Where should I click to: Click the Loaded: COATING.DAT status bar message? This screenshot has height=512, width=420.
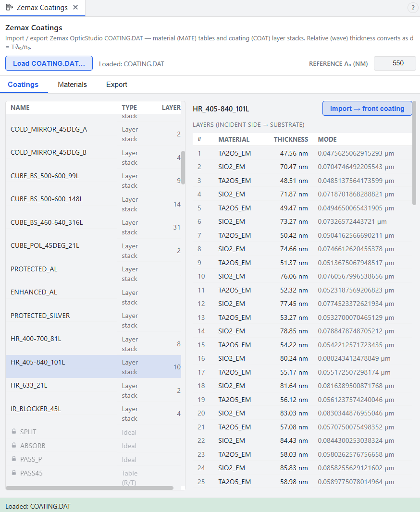pos(38,506)
